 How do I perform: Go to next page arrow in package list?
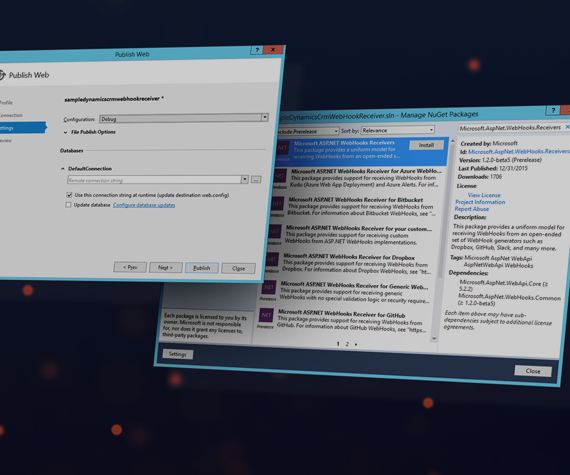click(x=356, y=344)
